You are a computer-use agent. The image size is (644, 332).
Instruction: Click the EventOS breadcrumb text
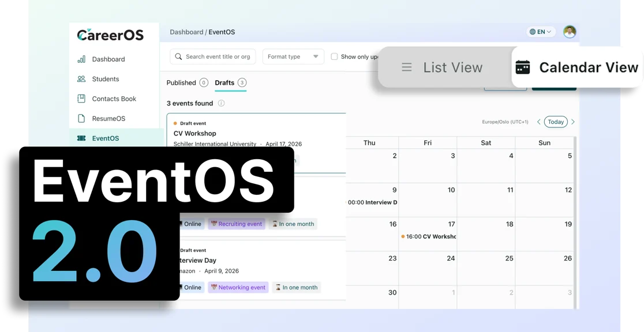pos(222,32)
